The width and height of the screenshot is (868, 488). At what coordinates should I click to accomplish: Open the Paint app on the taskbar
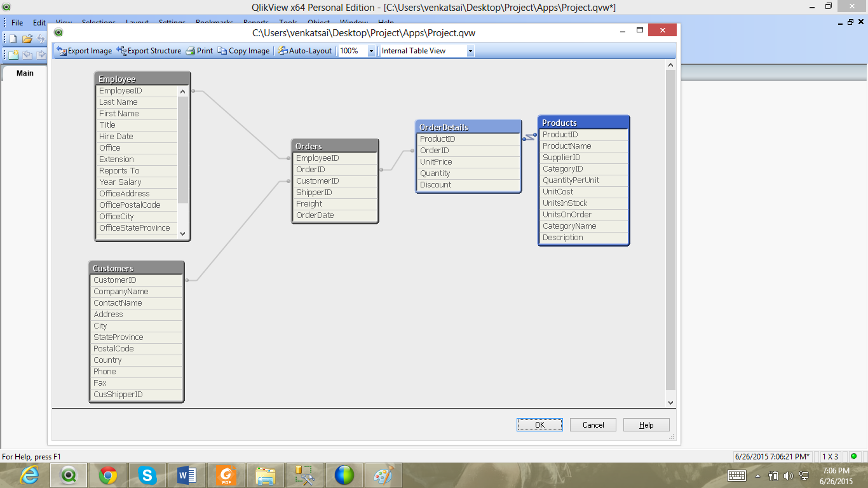tap(383, 475)
